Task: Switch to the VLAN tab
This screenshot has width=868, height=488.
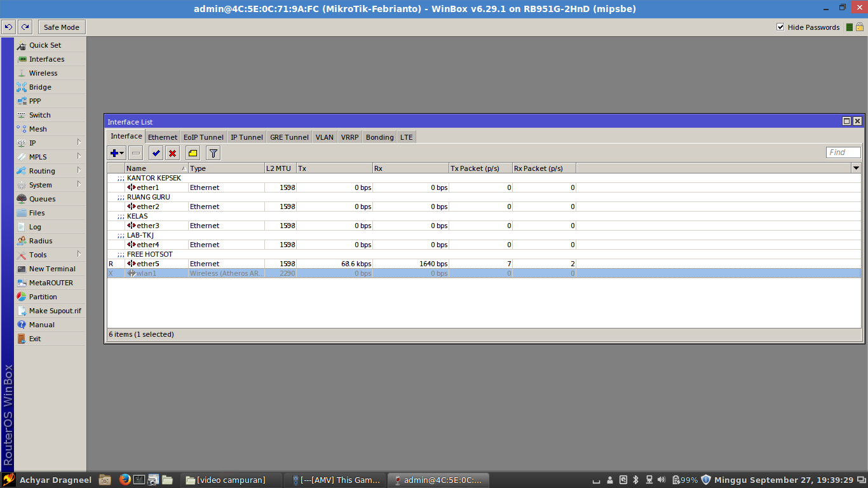Action: coord(324,137)
